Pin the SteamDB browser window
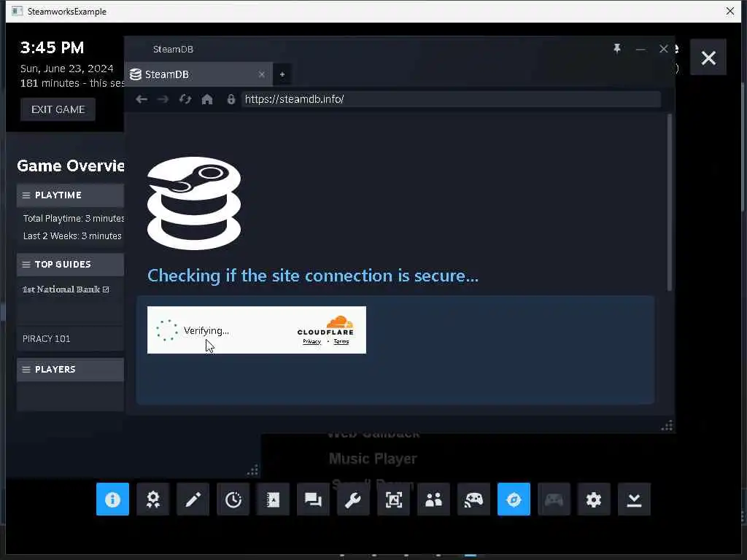747x560 pixels. click(x=617, y=49)
